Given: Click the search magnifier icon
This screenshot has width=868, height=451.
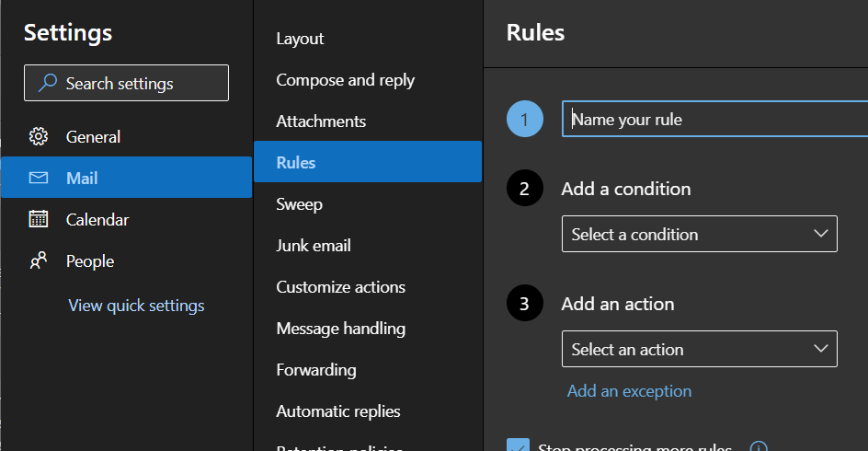Looking at the screenshot, I should pyautogui.click(x=47, y=84).
